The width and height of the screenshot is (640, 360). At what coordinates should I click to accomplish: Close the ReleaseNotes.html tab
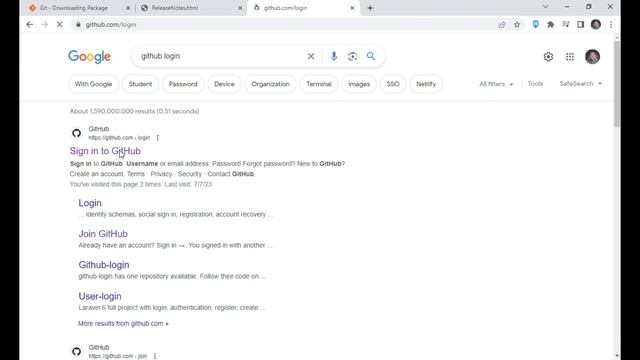click(x=240, y=8)
